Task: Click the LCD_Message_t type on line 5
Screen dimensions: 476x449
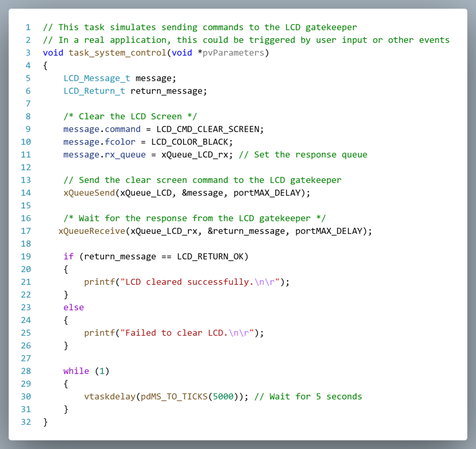Action: (x=97, y=78)
